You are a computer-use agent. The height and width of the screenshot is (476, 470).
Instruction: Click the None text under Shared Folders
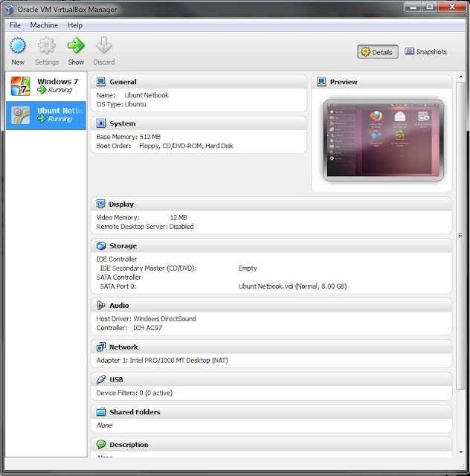[104, 425]
